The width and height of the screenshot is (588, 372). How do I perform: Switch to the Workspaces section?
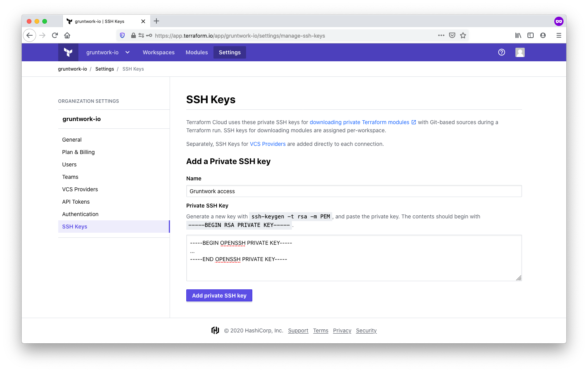[158, 52]
